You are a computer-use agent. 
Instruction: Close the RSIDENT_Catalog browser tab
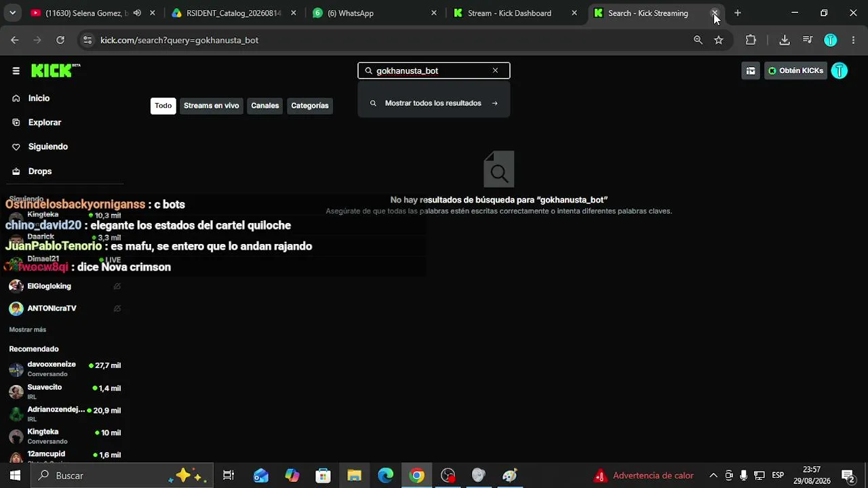(x=293, y=13)
